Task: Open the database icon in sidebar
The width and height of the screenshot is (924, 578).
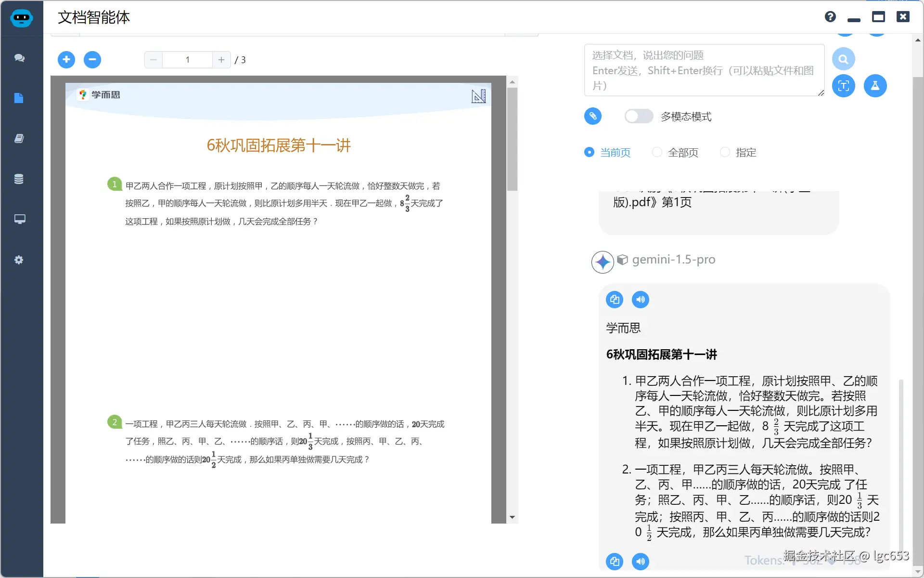Action: pos(19,179)
